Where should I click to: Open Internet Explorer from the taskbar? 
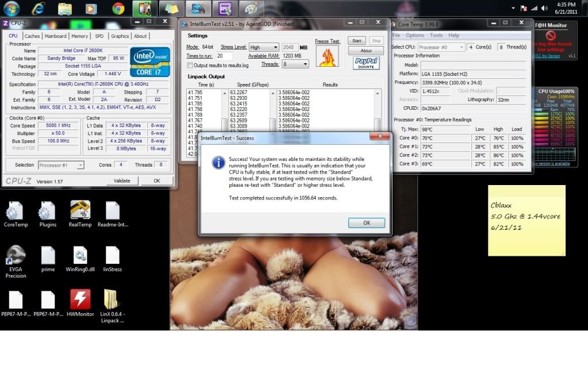(x=39, y=9)
